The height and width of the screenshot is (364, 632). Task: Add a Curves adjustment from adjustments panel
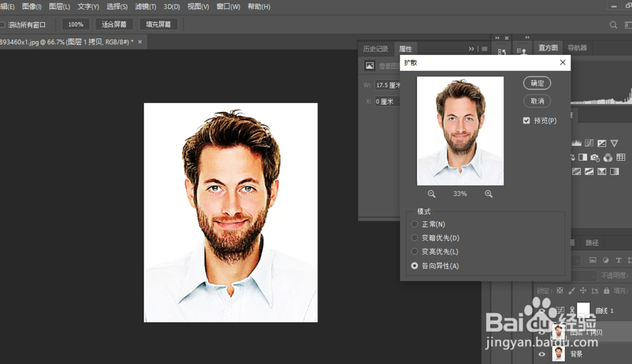click(589, 143)
